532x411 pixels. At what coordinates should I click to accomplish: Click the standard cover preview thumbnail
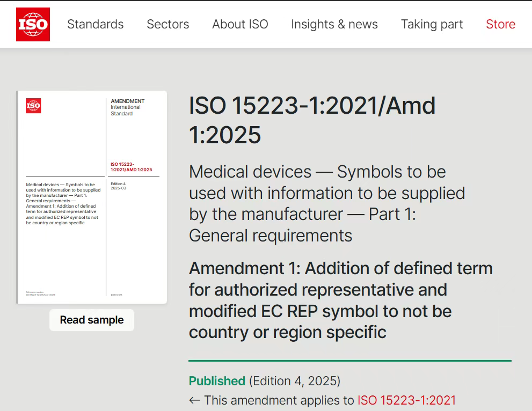(92, 196)
